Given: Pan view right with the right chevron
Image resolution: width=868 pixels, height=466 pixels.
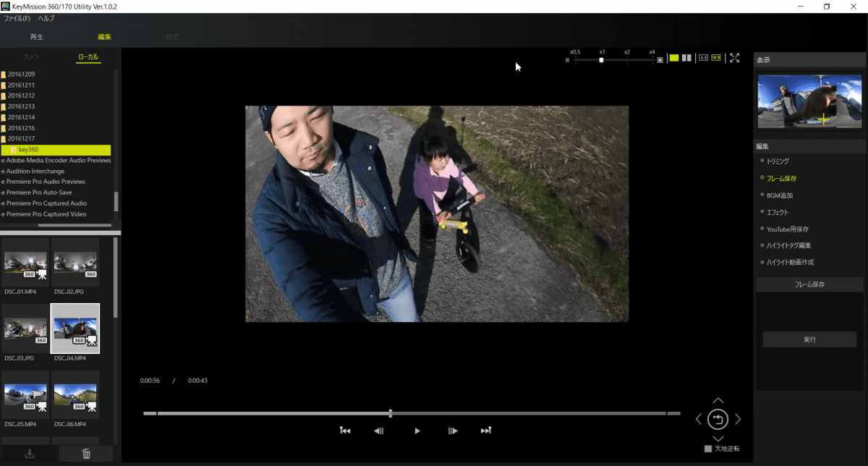Looking at the screenshot, I should (x=737, y=418).
